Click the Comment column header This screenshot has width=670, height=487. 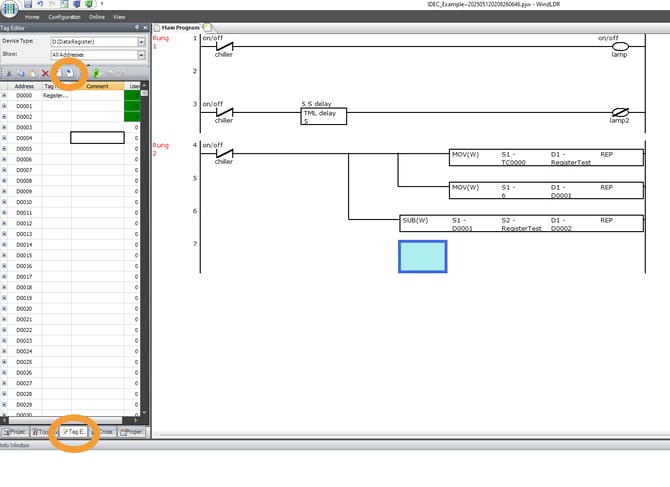[97, 86]
